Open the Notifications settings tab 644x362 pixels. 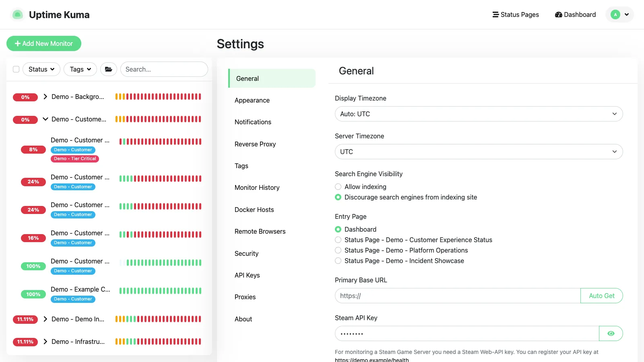[272, 122]
